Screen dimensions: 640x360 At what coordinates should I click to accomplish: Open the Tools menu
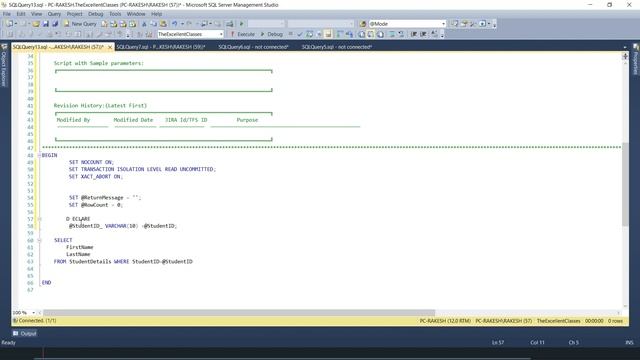pyautogui.click(x=115, y=14)
